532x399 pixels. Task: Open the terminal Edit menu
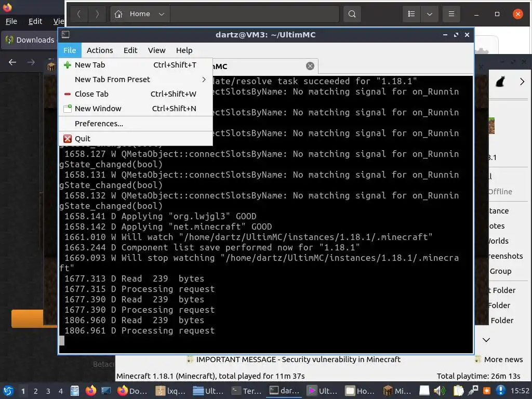[x=130, y=50]
